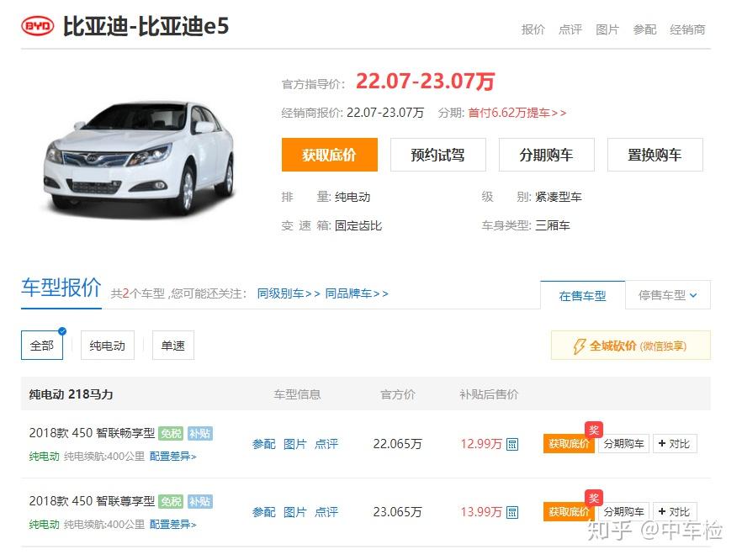Open 报价 in top navigation
This screenshot has width=742, height=560.
[x=533, y=29]
